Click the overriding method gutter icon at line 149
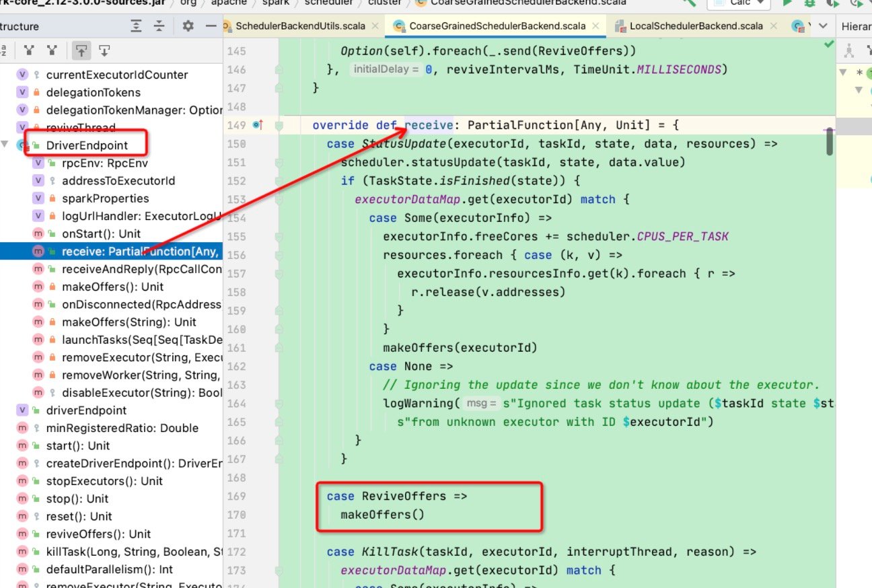This screenshot has height=588, width=872. [x=258, y=125]
